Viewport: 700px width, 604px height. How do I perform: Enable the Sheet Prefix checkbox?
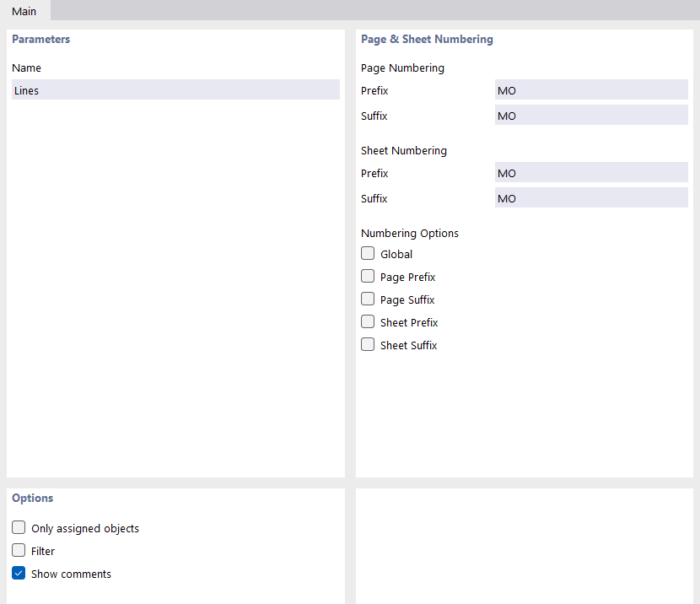[368, 321]
